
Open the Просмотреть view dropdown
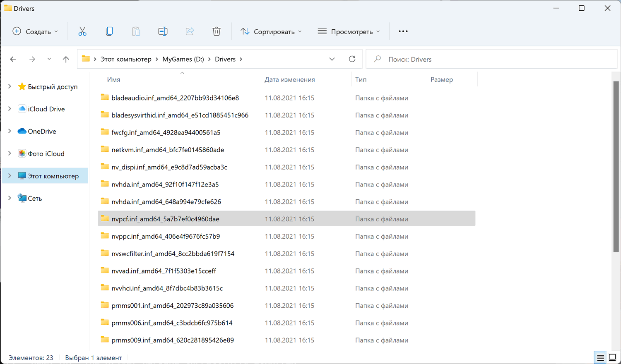pos(349,31)
